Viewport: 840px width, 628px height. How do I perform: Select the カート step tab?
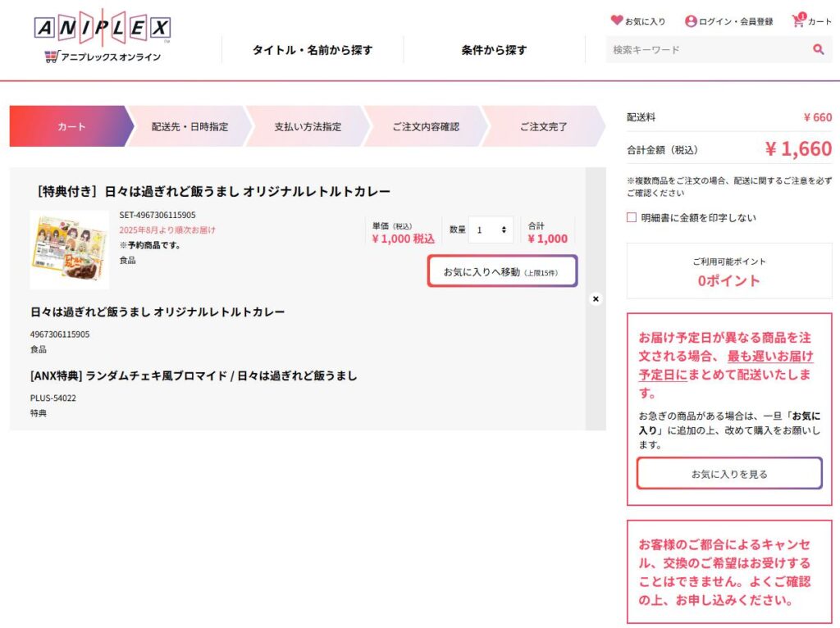[71, 126]
